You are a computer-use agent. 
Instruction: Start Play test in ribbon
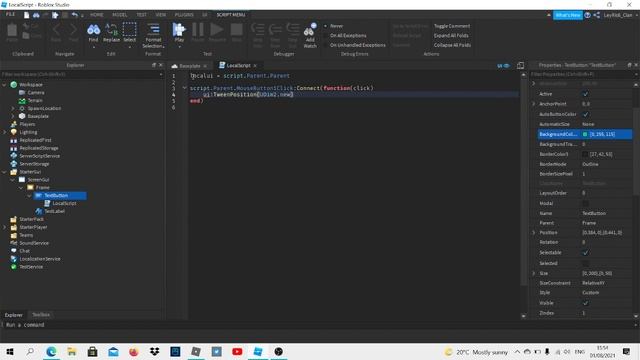[179, 30]
